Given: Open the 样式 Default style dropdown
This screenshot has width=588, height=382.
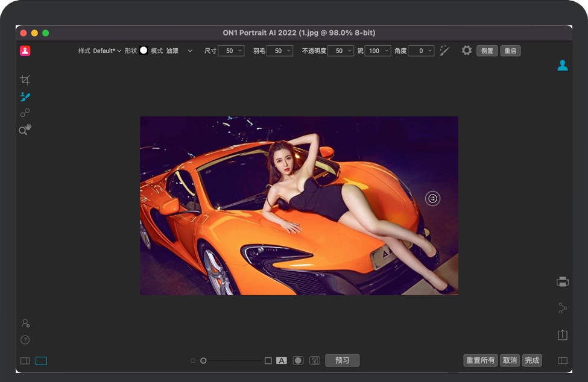Looking at the screenshot, I should point(107,51).
